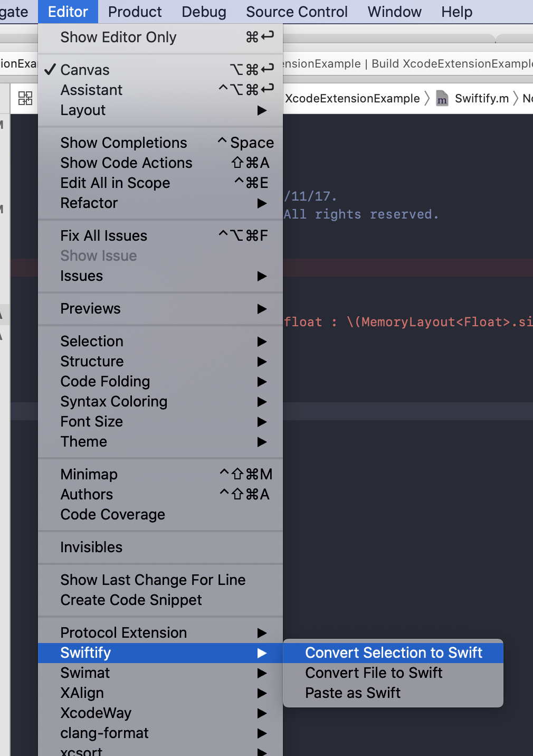Click XcodeExtensionExample in the jump bar
The width and height of the screenshot is (533, 756).
click(x=353, y=99)
